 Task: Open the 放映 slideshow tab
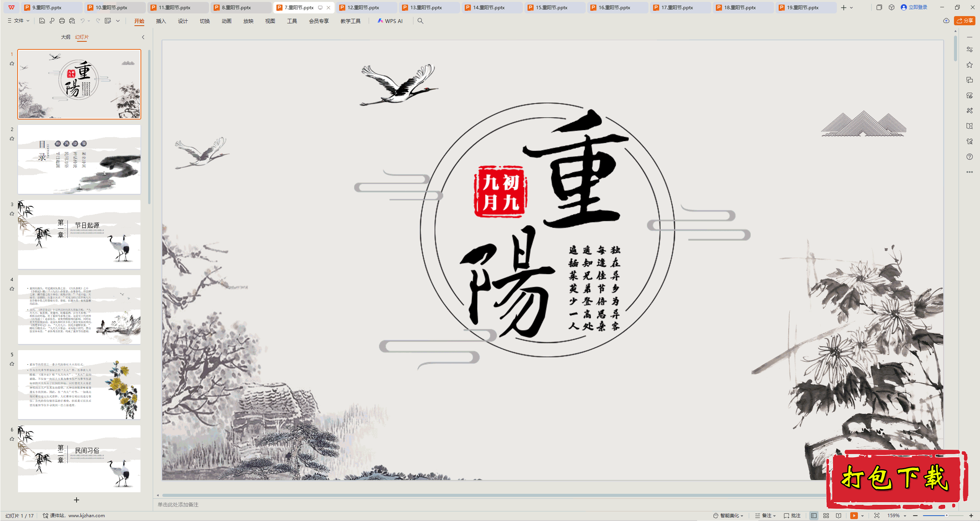[x=248, y=21]
